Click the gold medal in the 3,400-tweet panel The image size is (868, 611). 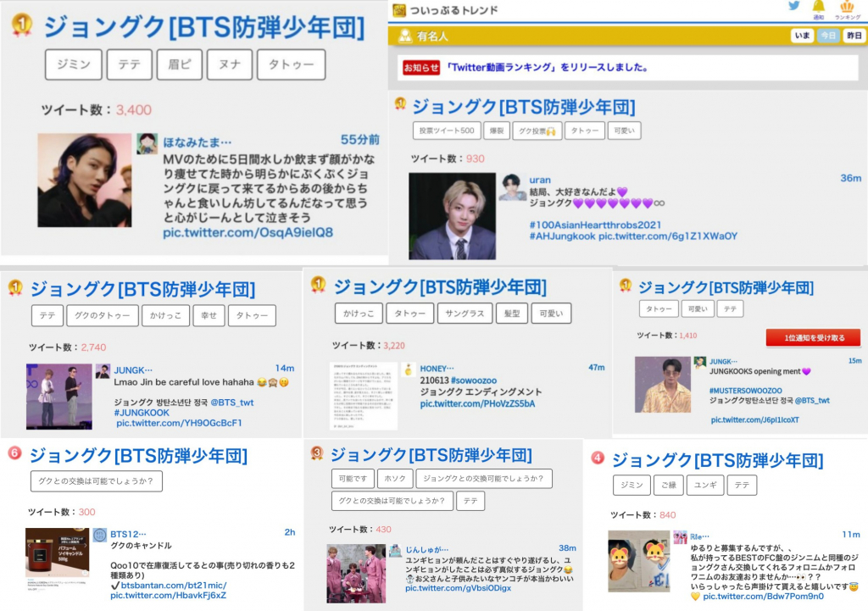(21, 25)
